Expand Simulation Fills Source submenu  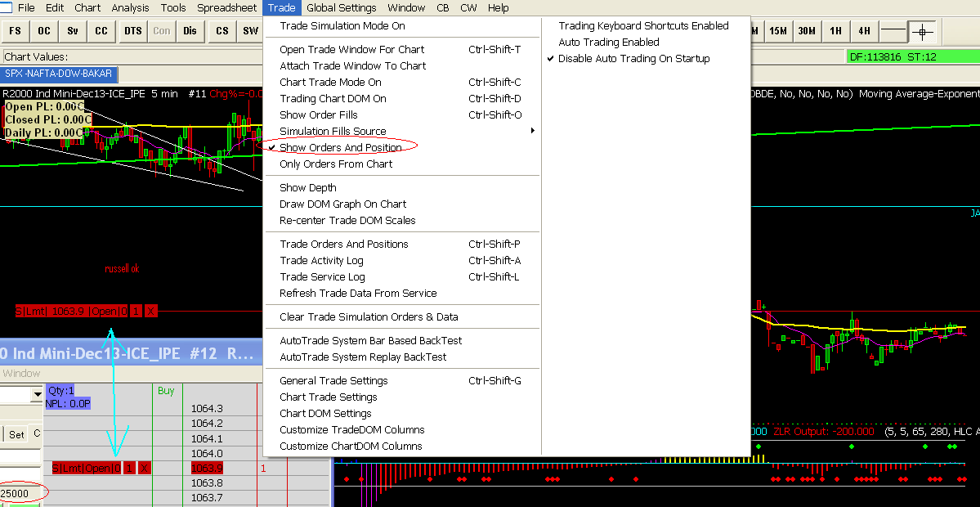(402, 131)
